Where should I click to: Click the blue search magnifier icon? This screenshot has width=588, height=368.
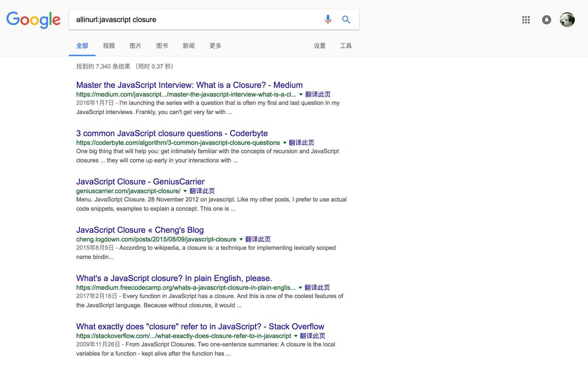tap(346, 19)
